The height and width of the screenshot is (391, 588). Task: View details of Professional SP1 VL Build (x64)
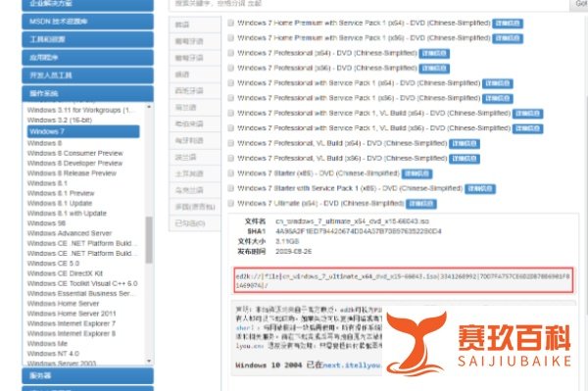pos(527,114)
